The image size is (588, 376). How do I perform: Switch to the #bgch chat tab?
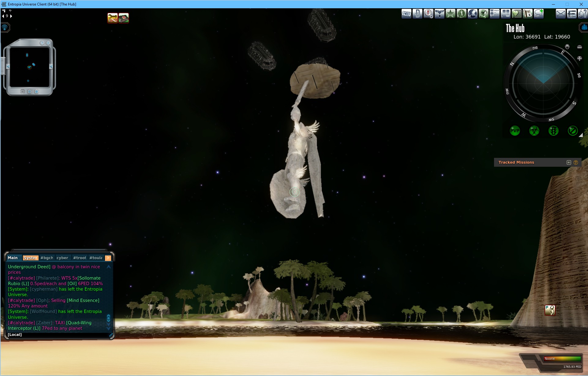(x=47, y=258)
